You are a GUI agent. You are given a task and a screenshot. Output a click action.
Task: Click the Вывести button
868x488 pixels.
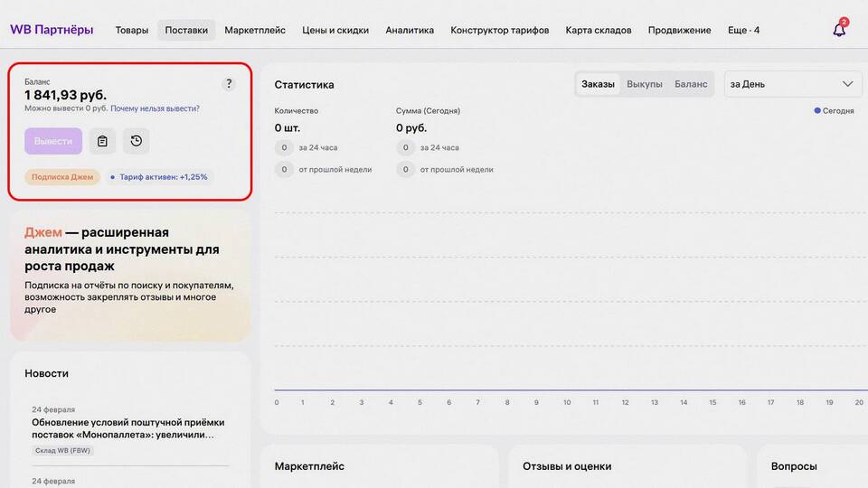[53, 141]
